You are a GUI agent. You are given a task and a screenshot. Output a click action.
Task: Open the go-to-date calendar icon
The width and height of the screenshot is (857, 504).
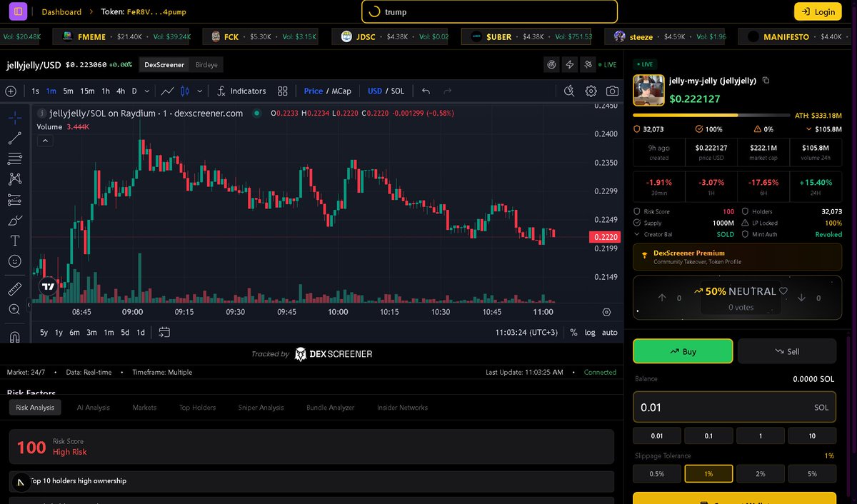tap(164, 332)
